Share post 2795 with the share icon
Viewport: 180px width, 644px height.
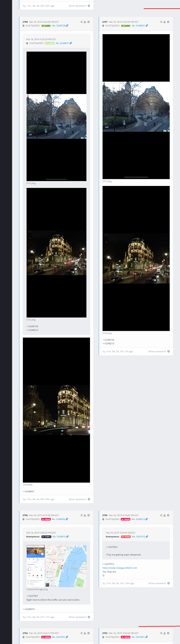click(x=161, y=515)
